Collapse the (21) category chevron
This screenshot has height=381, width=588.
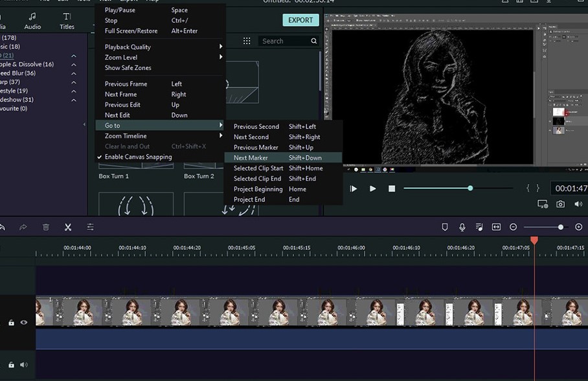coord(74,56)
